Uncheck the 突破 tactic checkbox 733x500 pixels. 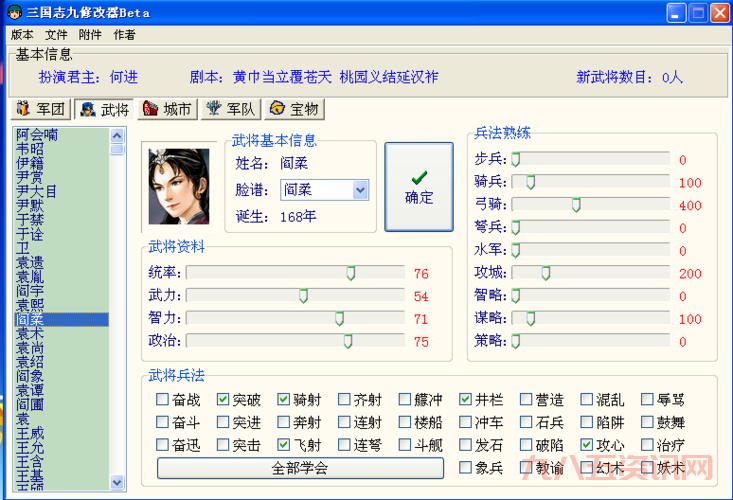223,399
